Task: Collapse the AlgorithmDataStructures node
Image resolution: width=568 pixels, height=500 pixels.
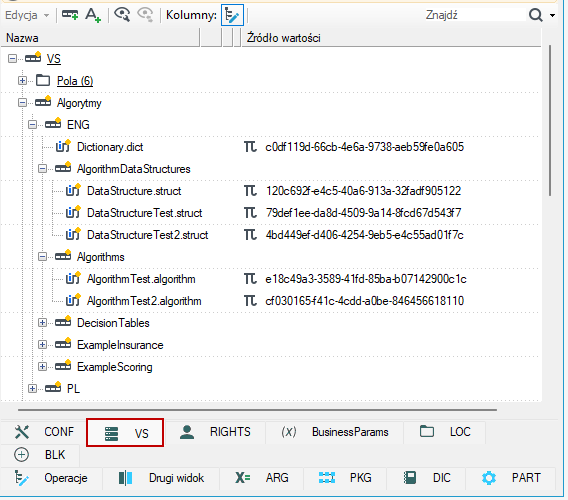Action: point(42,168)
